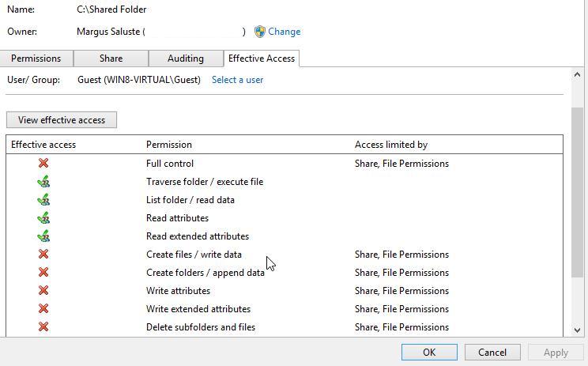Open the Auditing tab
588x366 pixels.
click(x=186, y=58)
